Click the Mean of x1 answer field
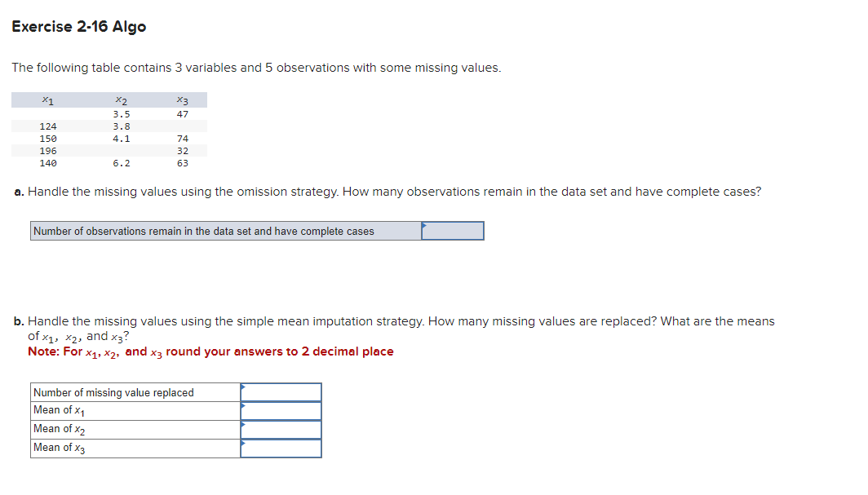 281,410
